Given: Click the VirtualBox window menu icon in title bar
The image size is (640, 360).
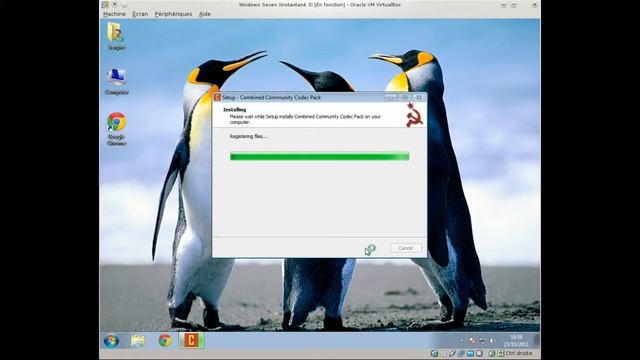Looking at the screenshot, I should 105,5.
